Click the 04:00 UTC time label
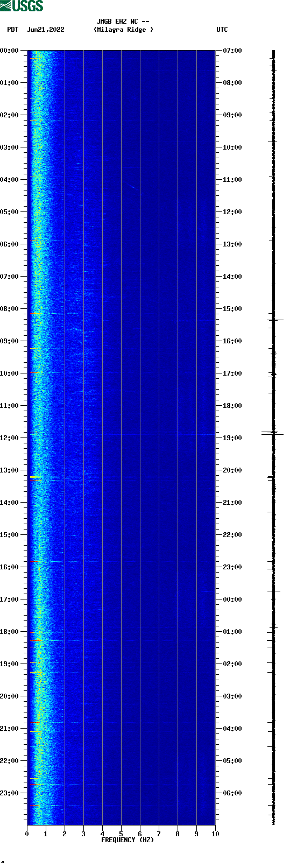The width and height of the screenshot is (297, 868). tap(232, 729)
